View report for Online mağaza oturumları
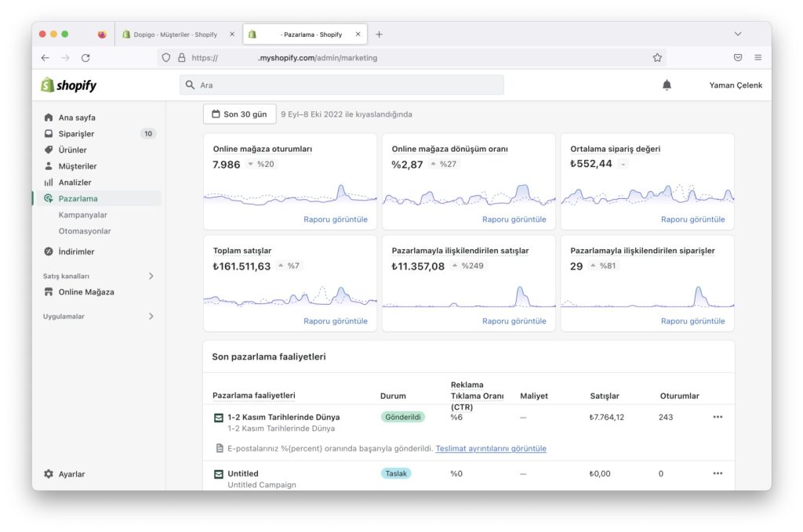 coord(336,219)
